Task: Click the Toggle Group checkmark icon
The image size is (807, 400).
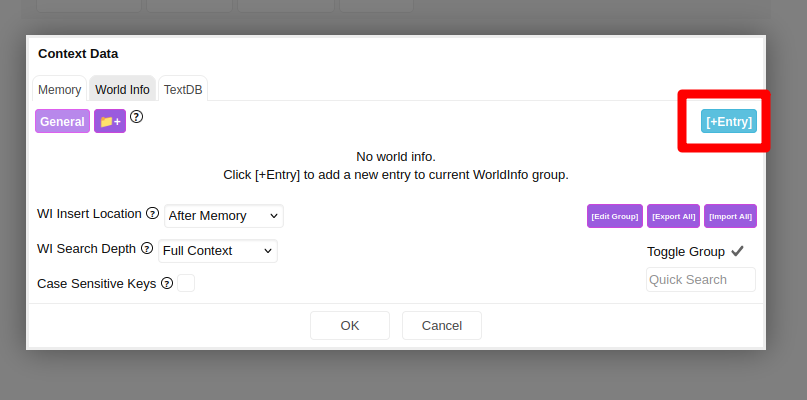Action: click(738, 251)
